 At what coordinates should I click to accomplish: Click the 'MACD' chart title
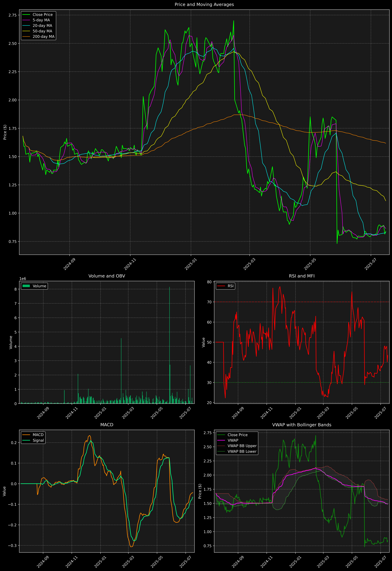pos(107,425)
